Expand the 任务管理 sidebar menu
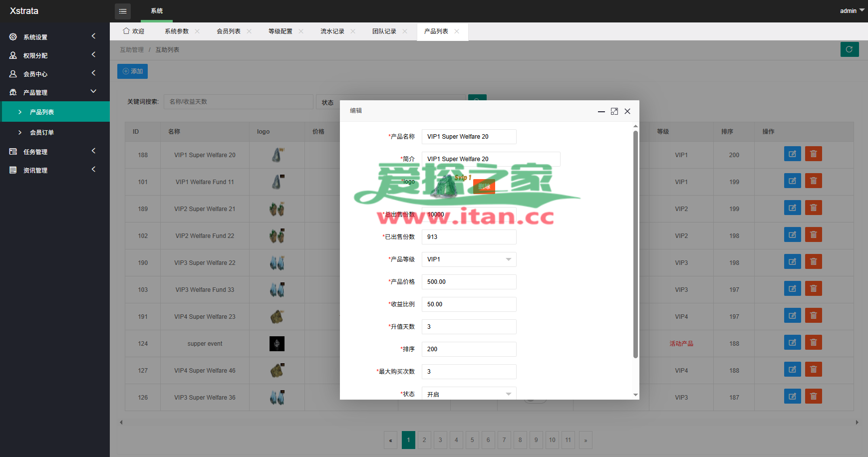Image resolution: width=868 pixels, height=457 pixels. click(x=54, y=152)
